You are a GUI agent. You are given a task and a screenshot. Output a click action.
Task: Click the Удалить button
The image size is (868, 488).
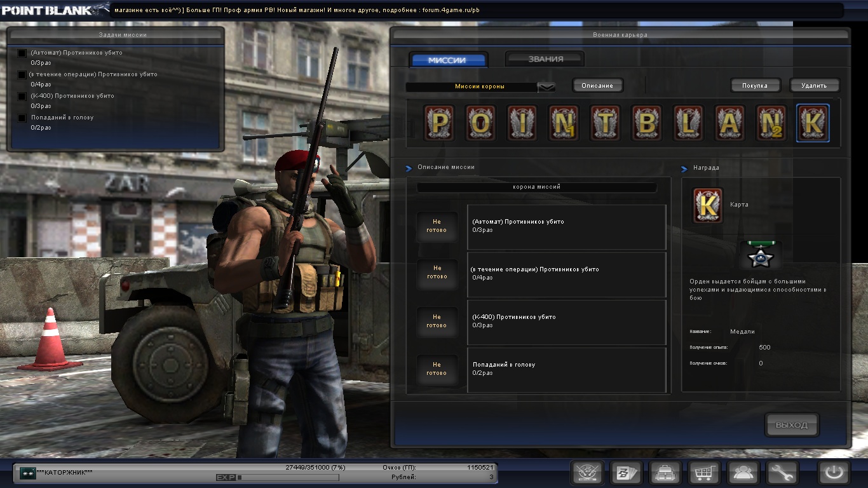(x=814, y=85)
